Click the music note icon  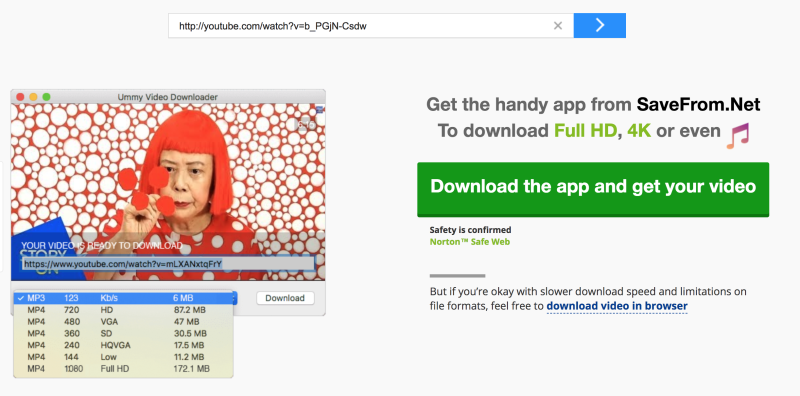[x=738, y=135]
